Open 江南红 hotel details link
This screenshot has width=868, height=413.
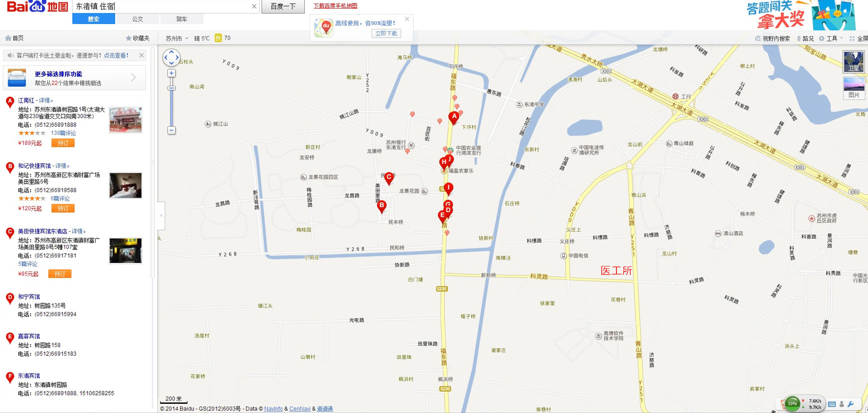[45, 100]
